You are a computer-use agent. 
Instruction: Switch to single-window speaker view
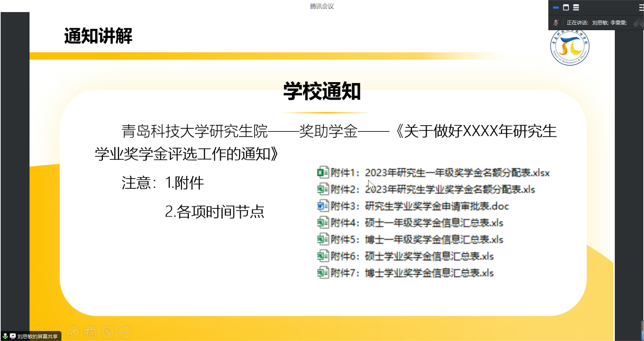[x=566, y=7]
